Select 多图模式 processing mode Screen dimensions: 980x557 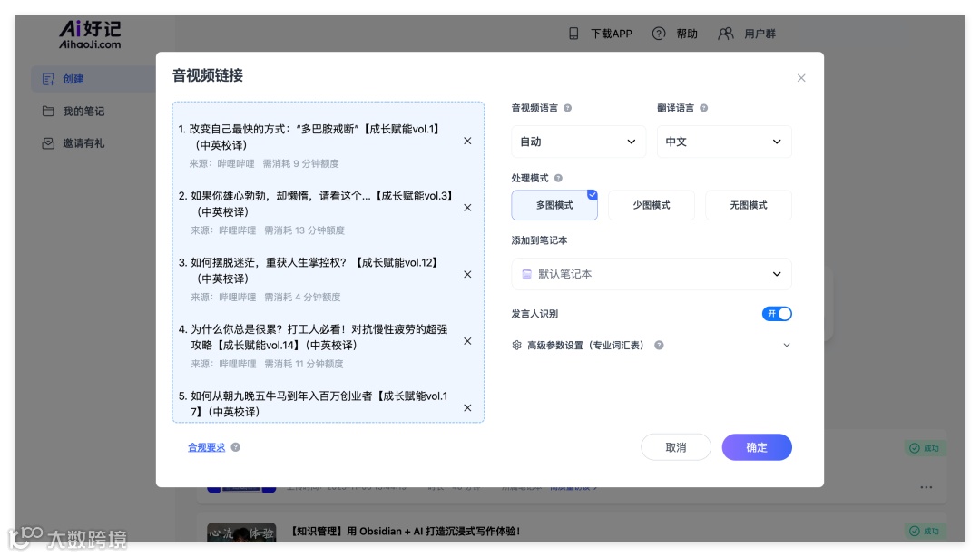554,205
